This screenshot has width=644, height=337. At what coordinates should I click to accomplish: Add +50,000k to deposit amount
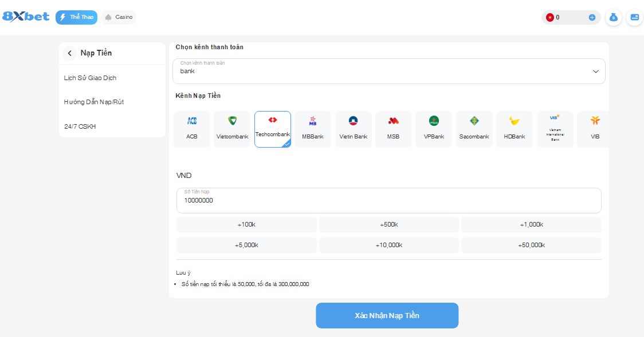pos(532,245)
